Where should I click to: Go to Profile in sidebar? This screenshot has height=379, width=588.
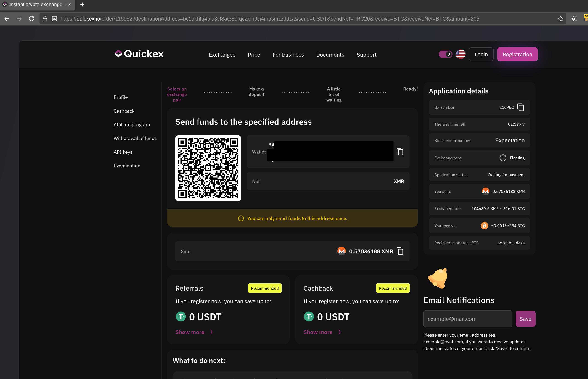[121, 97]
